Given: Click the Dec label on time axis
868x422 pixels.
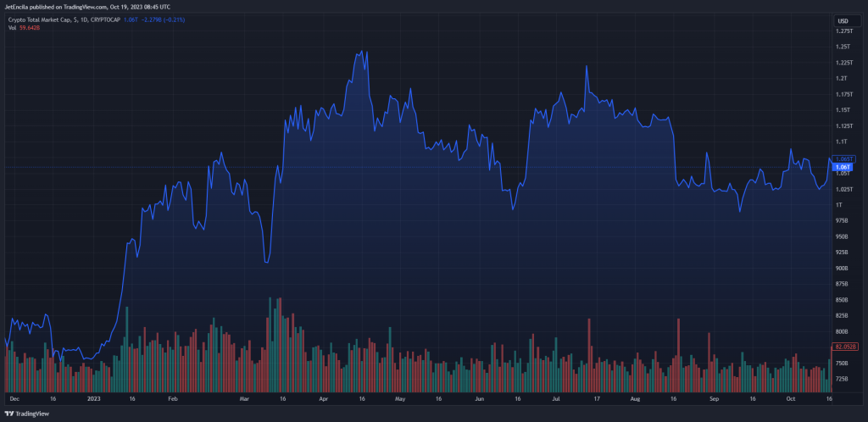Looking at the screenshot, I should point(13,397).
